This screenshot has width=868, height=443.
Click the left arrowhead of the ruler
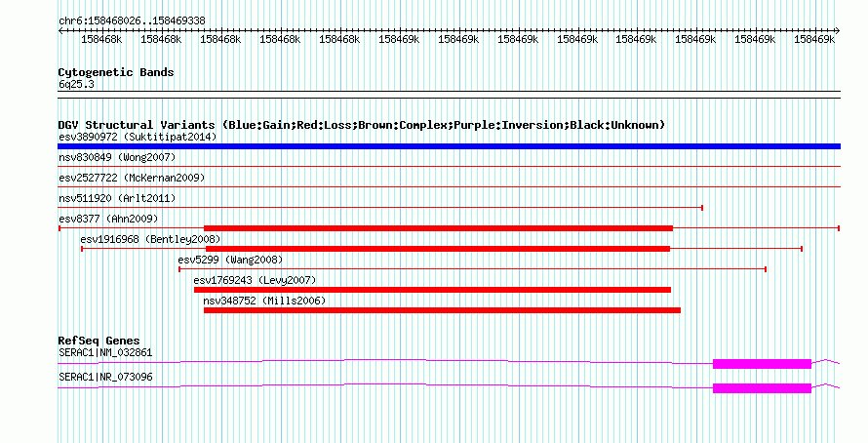click(60, 31)
